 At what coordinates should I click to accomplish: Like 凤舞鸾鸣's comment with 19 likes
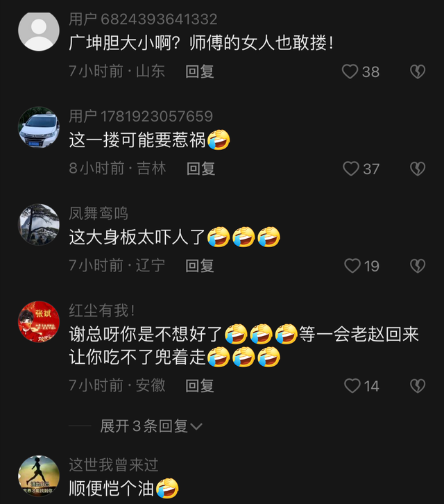pos(352,266)
